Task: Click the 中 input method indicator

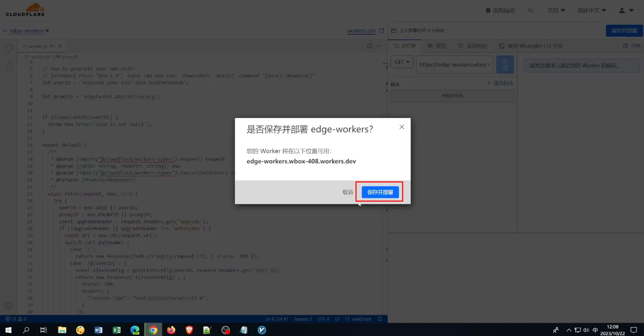Action: pos(595,330)
